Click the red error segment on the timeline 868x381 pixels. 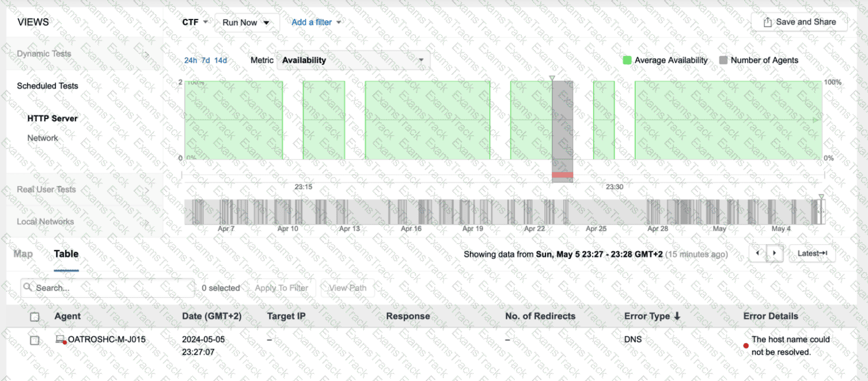click(x=563, y=175)
